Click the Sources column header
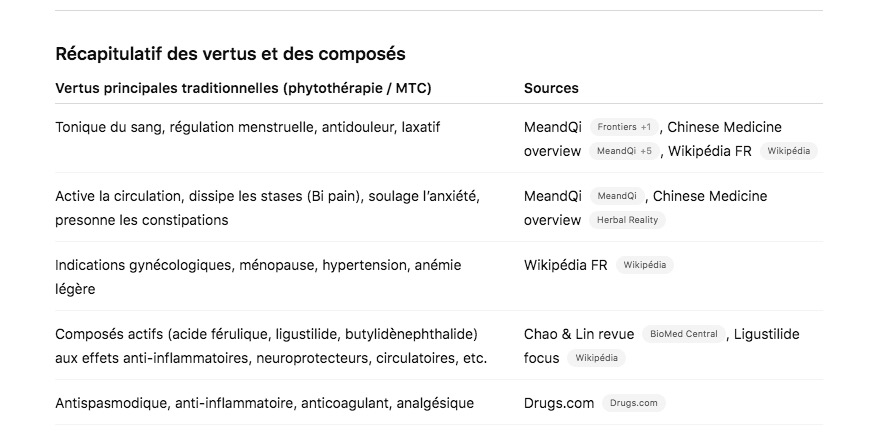874x433 pixels. tap(551, 88)
